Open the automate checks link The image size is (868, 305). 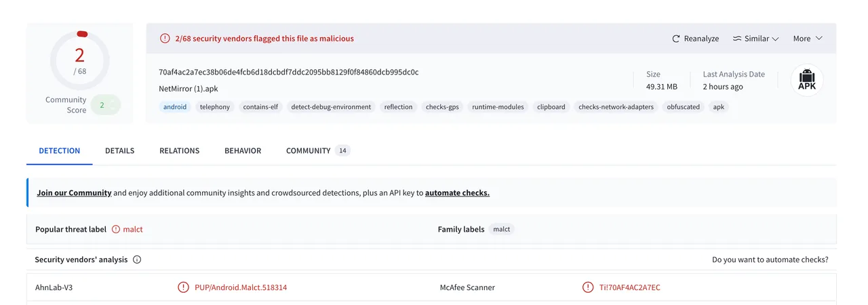point(457,192)
